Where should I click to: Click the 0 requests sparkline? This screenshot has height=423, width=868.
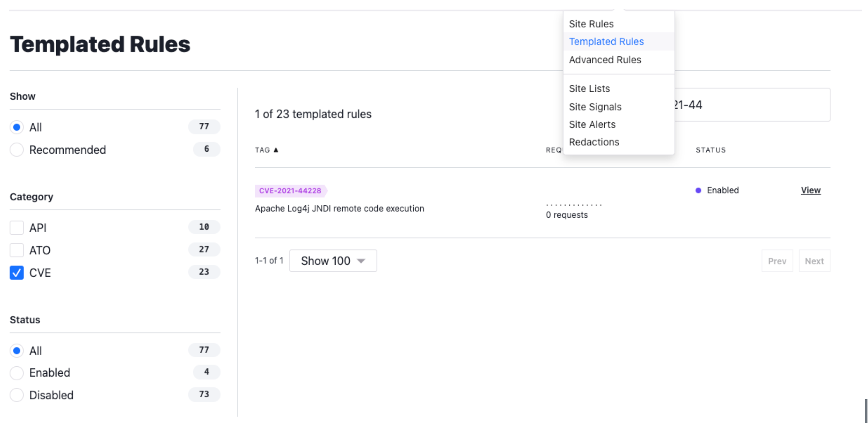(573, 205)
